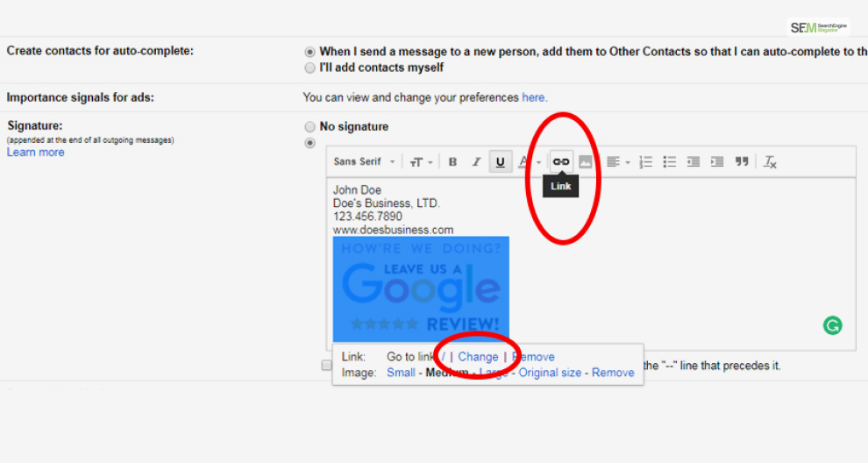Toggle underline formatting button
The height and width of the screenshot is (463, 868).
pyautogui.click(x=501, y=161)
